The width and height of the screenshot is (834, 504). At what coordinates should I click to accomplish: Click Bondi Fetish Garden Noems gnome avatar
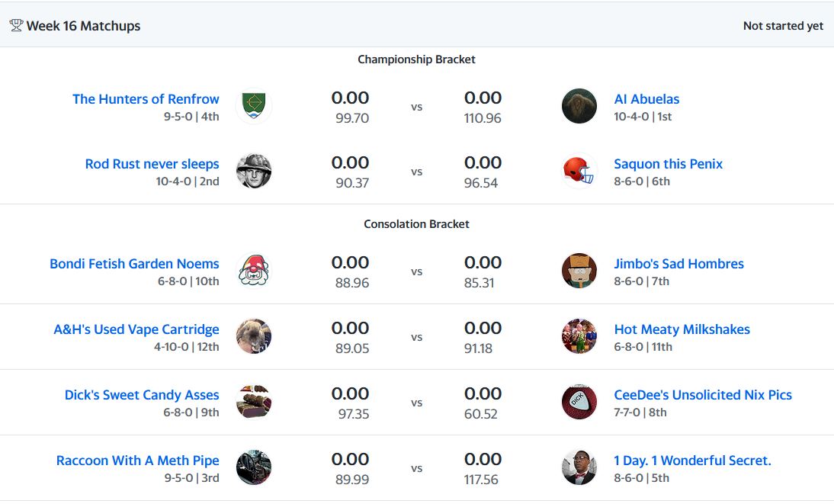pos(254,271)
